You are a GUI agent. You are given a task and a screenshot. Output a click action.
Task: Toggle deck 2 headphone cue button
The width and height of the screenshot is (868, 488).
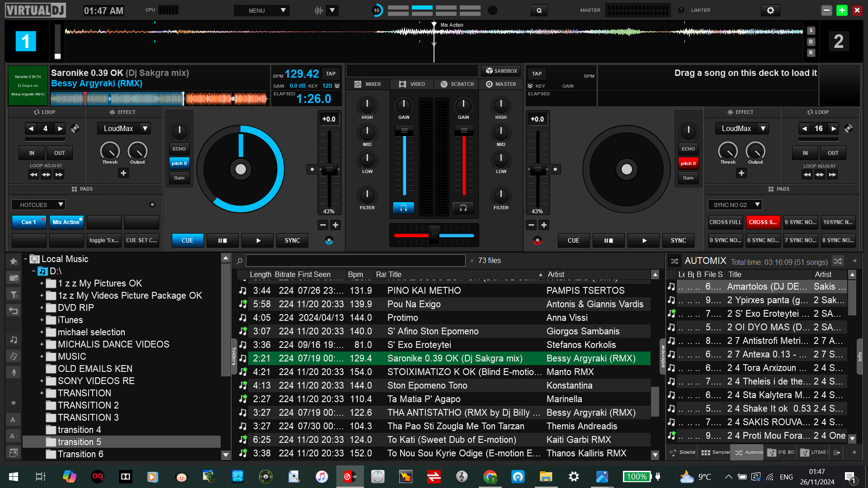tap(463, 208)
